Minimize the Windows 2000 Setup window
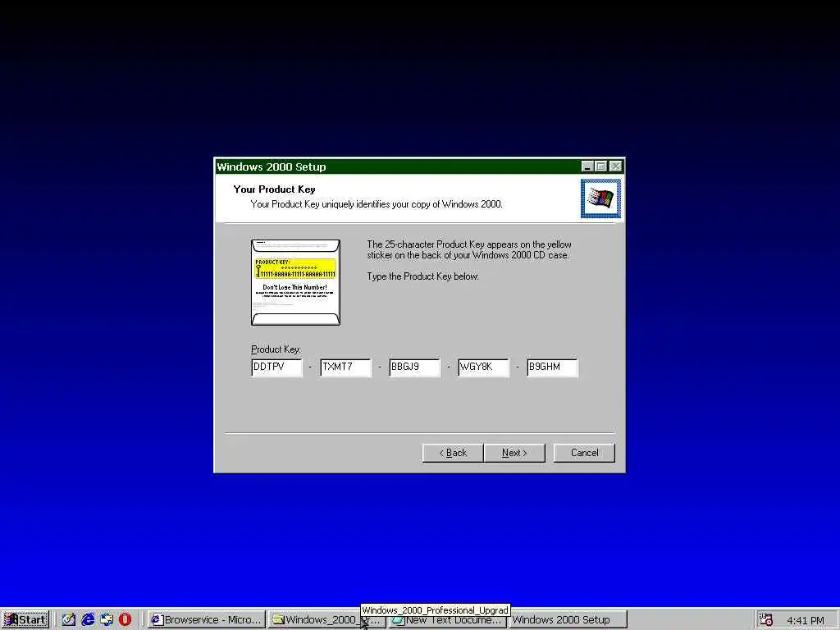 click(x=587, y=167)
